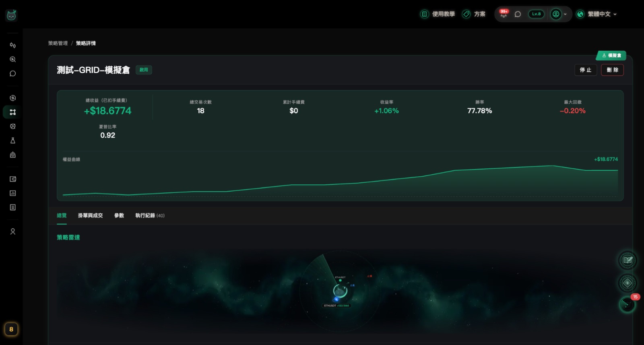Click the 刪除 delete button

613,70
